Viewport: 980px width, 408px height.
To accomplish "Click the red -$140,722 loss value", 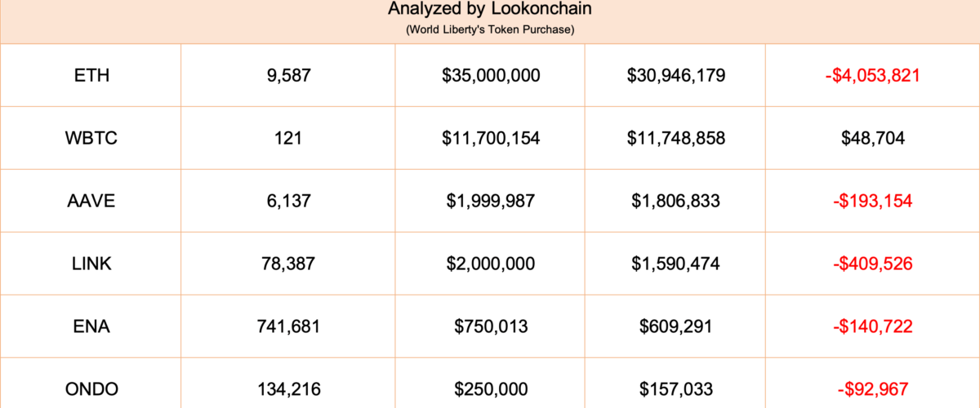I will (x=873, y=326).
